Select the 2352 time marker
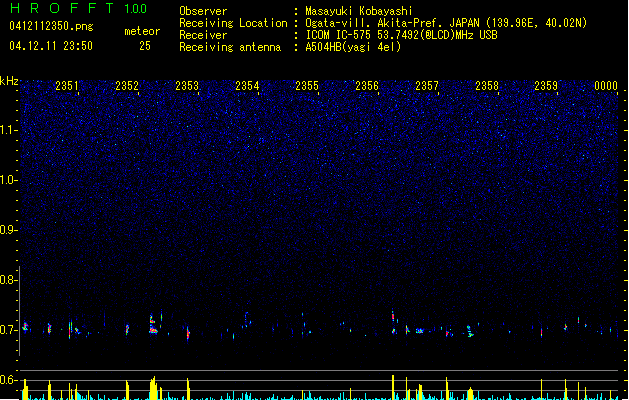The height and width of the screenshot is (400, 629). tap(127, 85)
